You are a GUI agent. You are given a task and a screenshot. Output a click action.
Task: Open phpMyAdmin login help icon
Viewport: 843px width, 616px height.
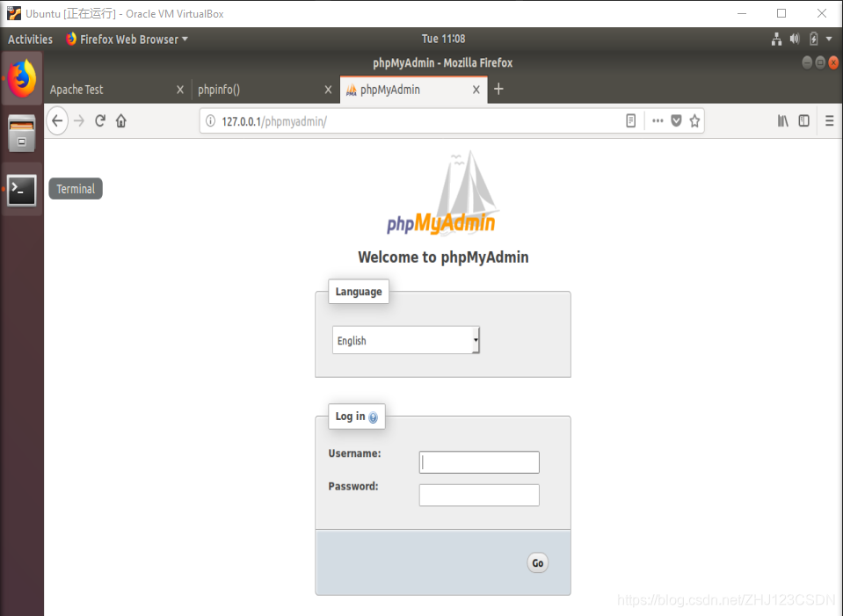373,417
